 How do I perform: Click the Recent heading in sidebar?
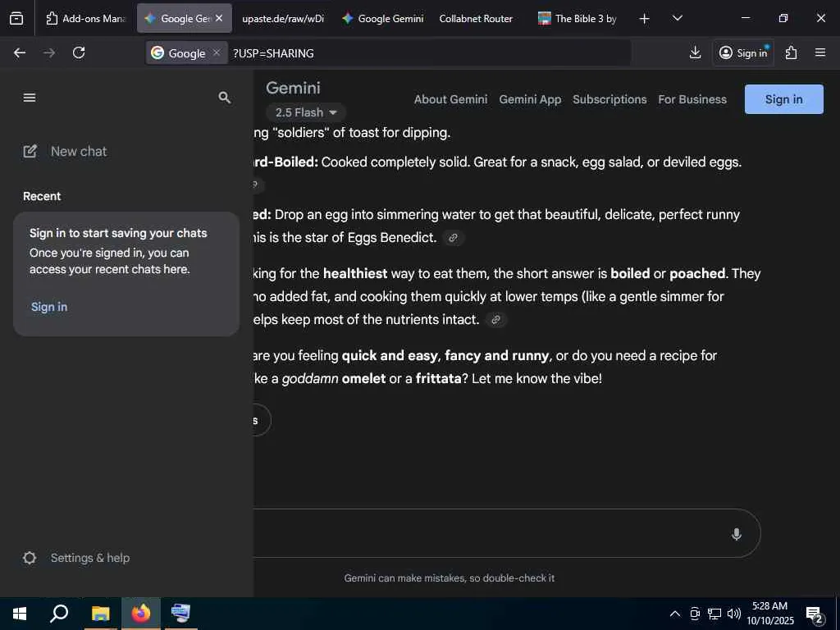42,197
